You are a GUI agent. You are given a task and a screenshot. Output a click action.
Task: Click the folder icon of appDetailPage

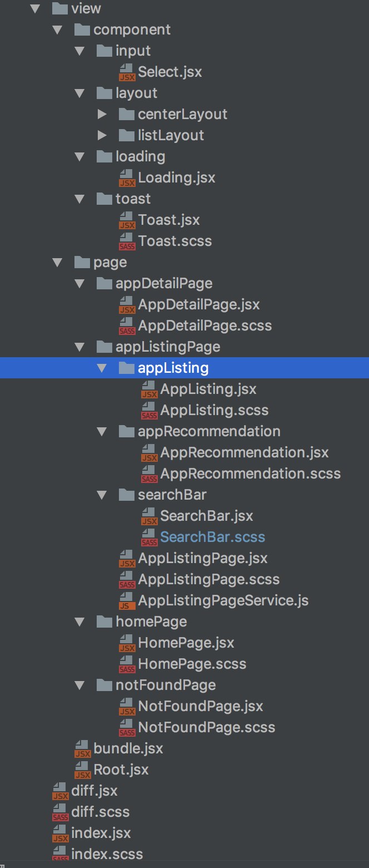tap(104, 284)
